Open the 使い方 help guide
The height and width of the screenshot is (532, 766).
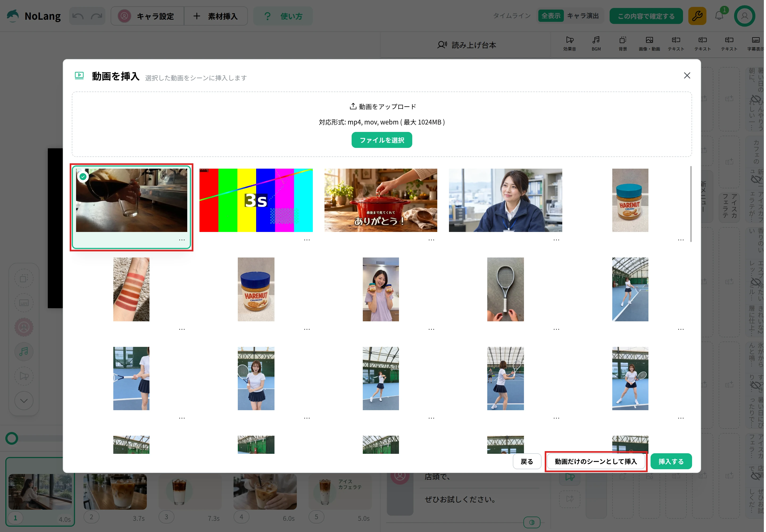[x=283, y=16]
